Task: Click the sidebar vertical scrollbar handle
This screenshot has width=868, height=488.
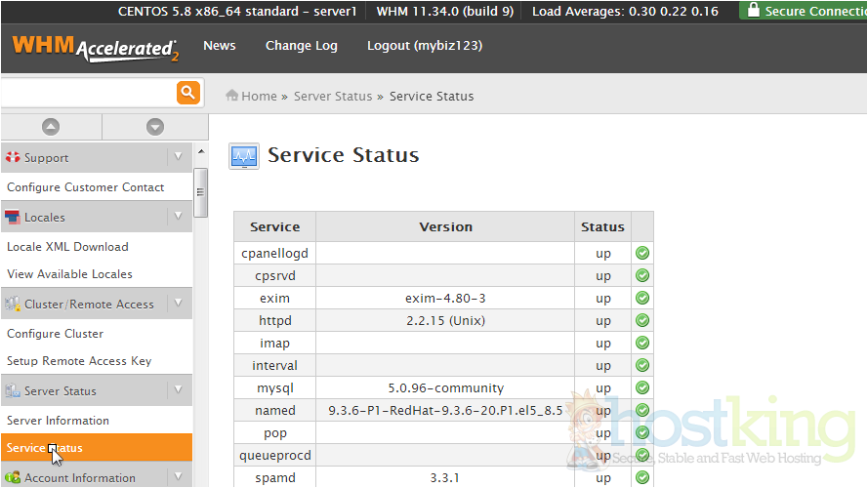Action: pos(200,190)
